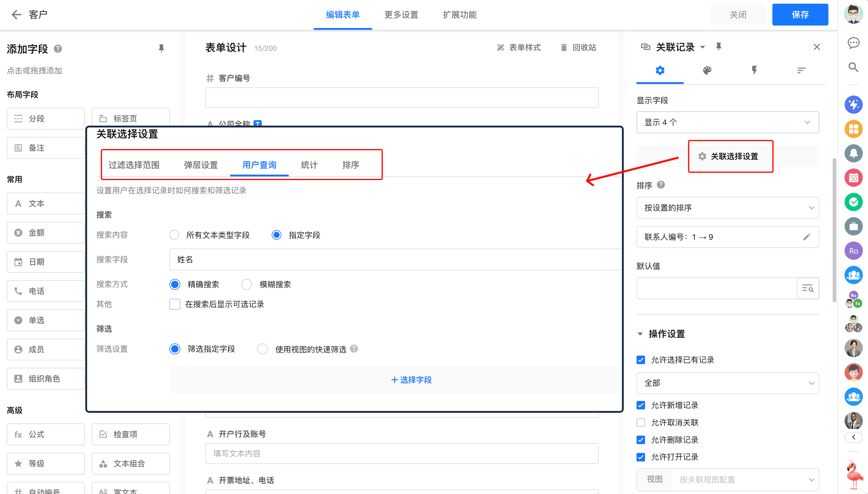Open 显示 4 个 dropdown
The image size is (868, 494).
pyautogui.click(x=727, y=122)
